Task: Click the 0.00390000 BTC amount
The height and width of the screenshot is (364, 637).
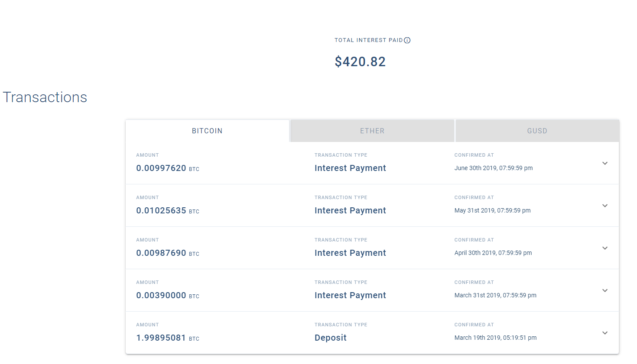Action: click(168, 295)
